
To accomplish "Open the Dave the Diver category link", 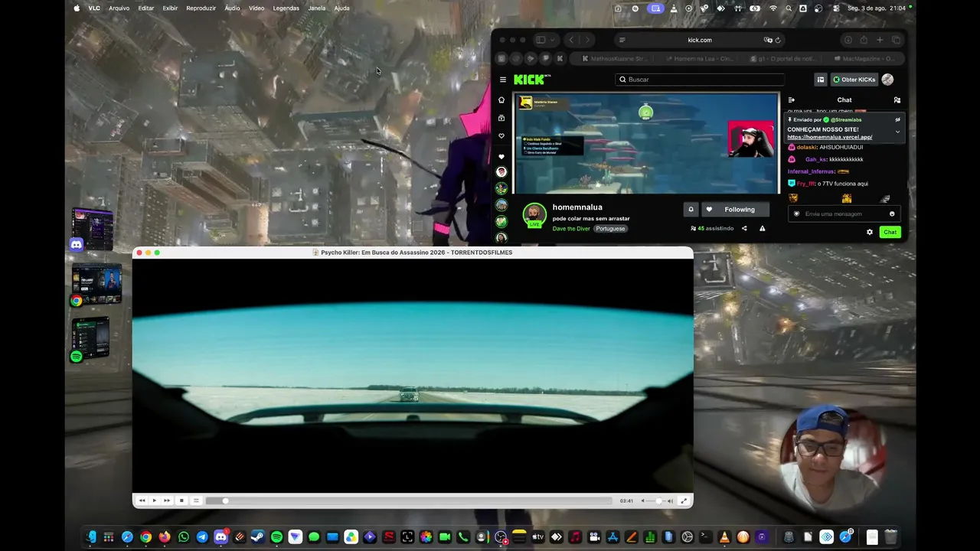I will [x=571, y=229].
